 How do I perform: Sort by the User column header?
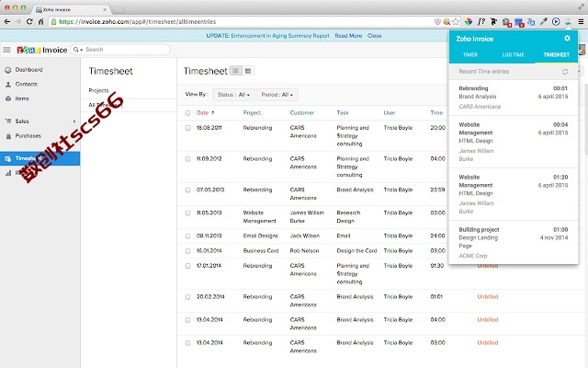390,112
